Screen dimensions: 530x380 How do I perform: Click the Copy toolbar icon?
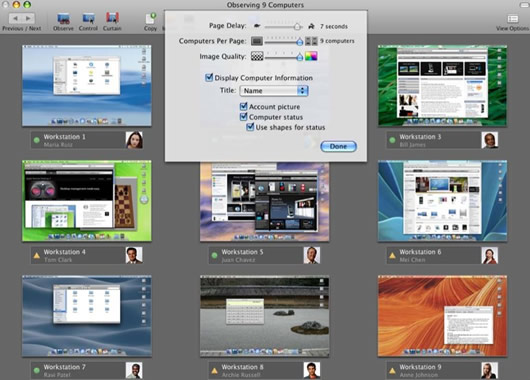pos(151,18)
